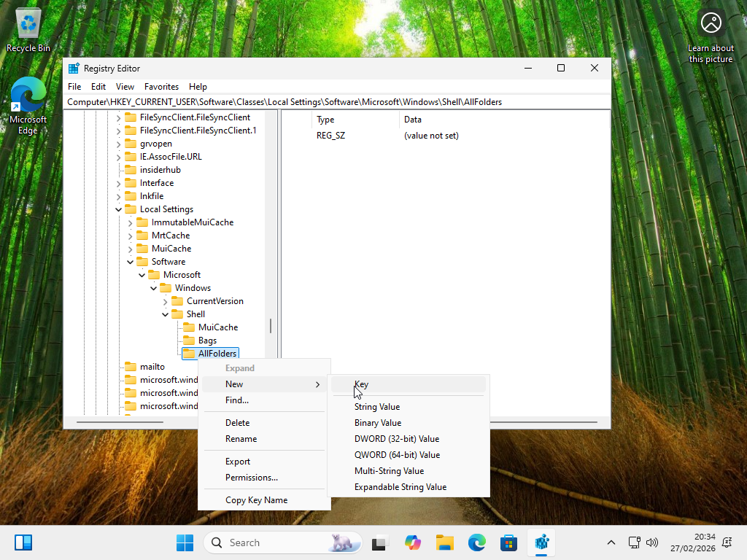
Task: Create a new Binary Value
Action: [409, 423]
